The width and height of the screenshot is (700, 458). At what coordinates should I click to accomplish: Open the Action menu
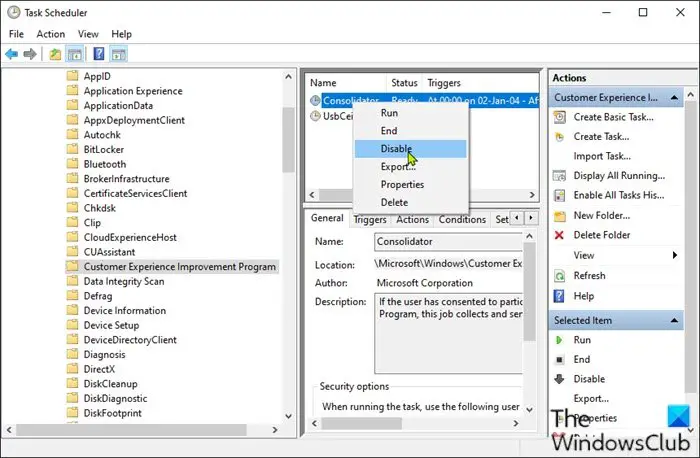[x=50, y=34]
